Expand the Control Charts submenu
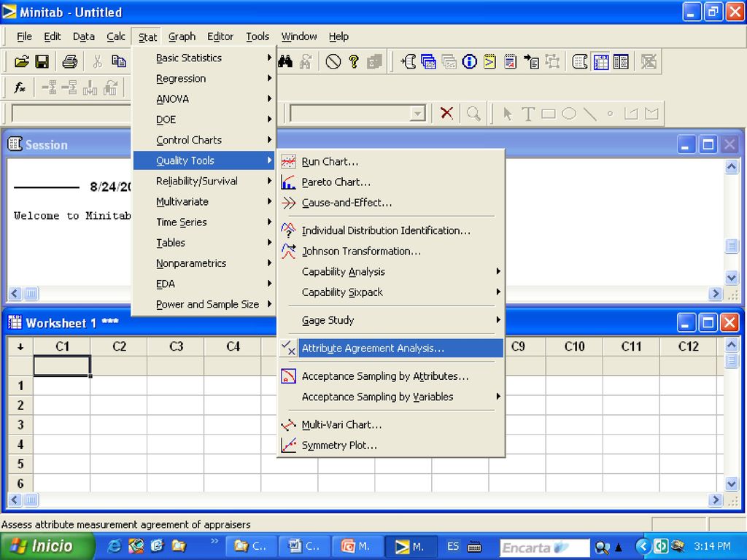Viewport: 747px width, 560px height. click(x=204, y=140)
